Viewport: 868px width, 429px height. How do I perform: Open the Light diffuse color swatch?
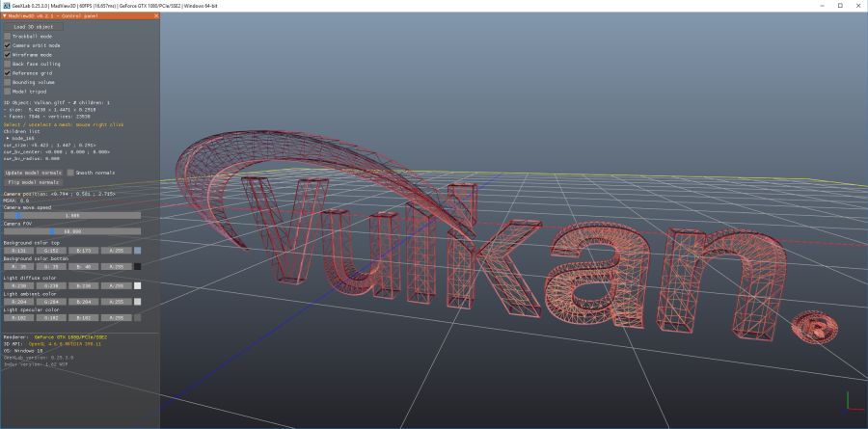point(137,286)
